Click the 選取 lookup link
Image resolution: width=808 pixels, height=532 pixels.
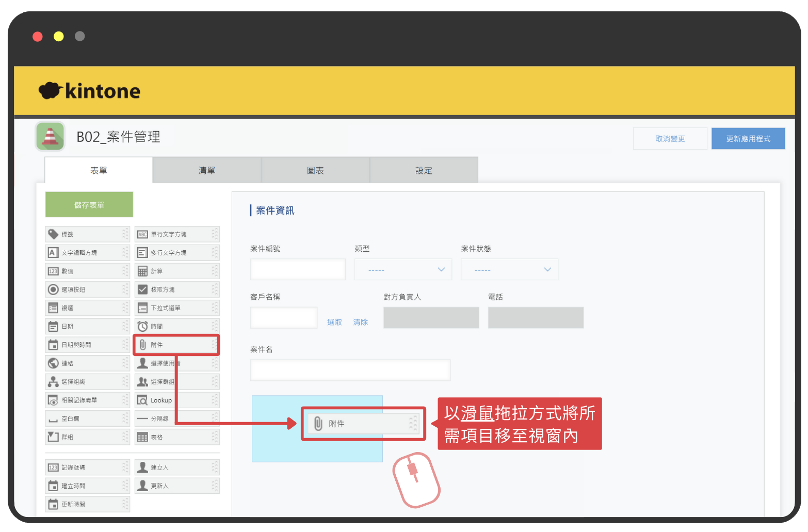[334, 322]
